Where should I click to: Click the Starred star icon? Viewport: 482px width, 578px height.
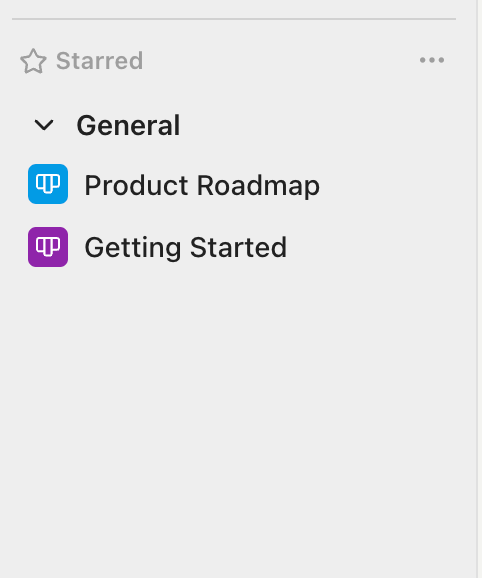(33, 61)
